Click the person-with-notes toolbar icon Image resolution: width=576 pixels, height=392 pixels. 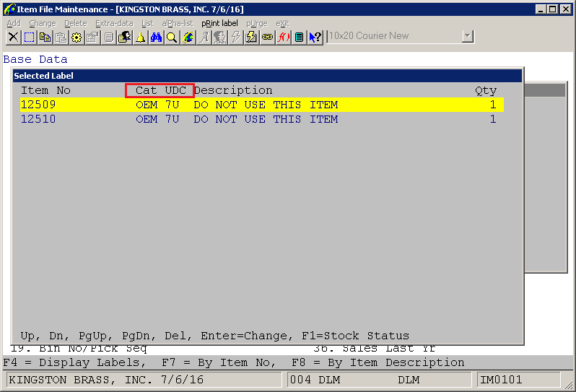(125, 37)
